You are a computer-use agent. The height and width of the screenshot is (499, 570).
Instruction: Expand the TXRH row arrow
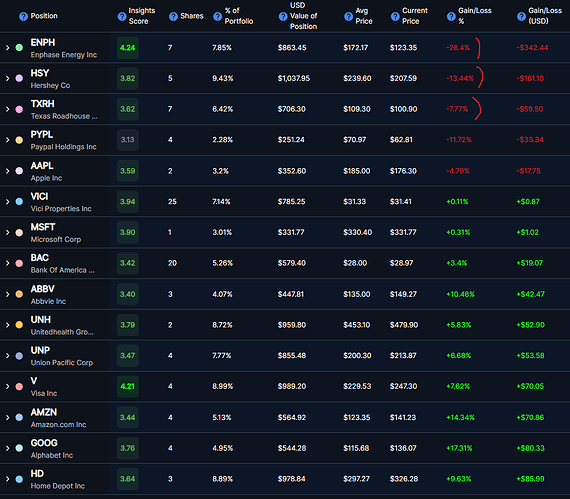(x=7, y=109)
